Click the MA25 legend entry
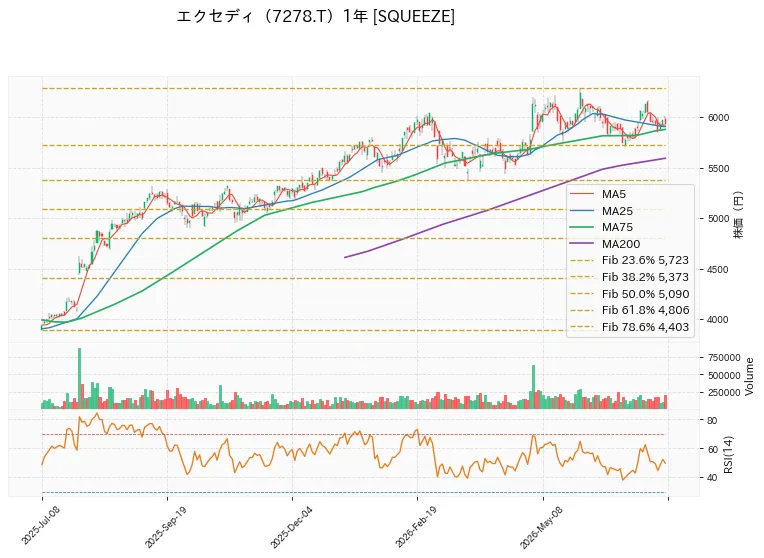This screenshot has width=764, height=558. point(601,211)
